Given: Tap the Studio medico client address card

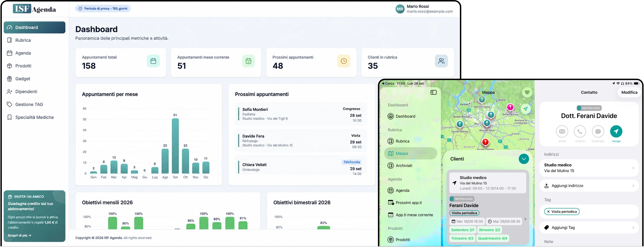Looking at the screenshot, I should point(488,183).
